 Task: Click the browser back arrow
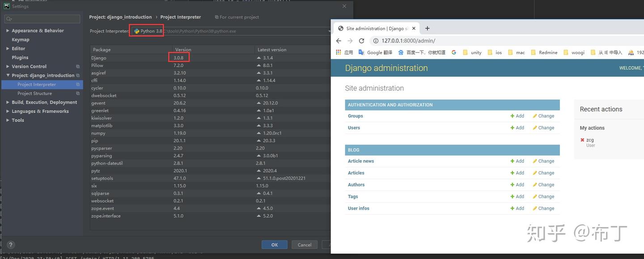pyautogui.click(x=339, y=41)
